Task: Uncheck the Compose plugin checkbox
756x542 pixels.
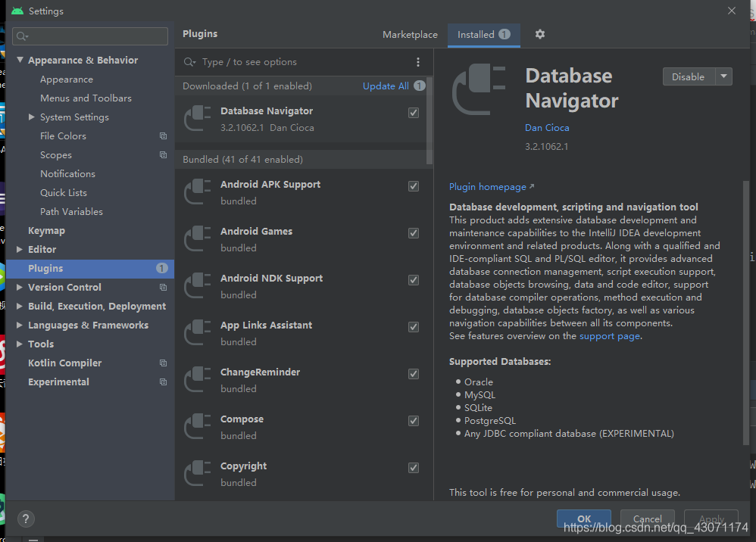Action: pyautogui.click(x=414, y=421)
